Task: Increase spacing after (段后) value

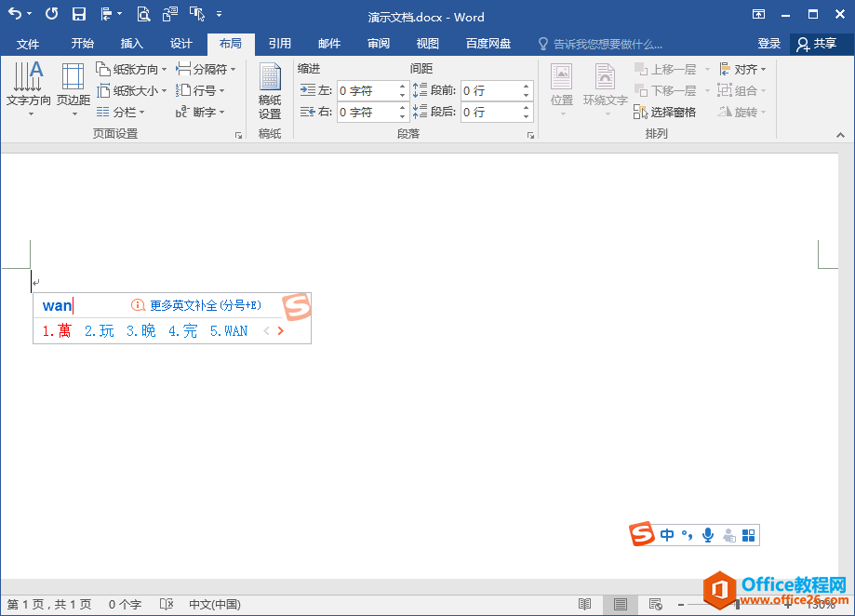Action: 526,107
